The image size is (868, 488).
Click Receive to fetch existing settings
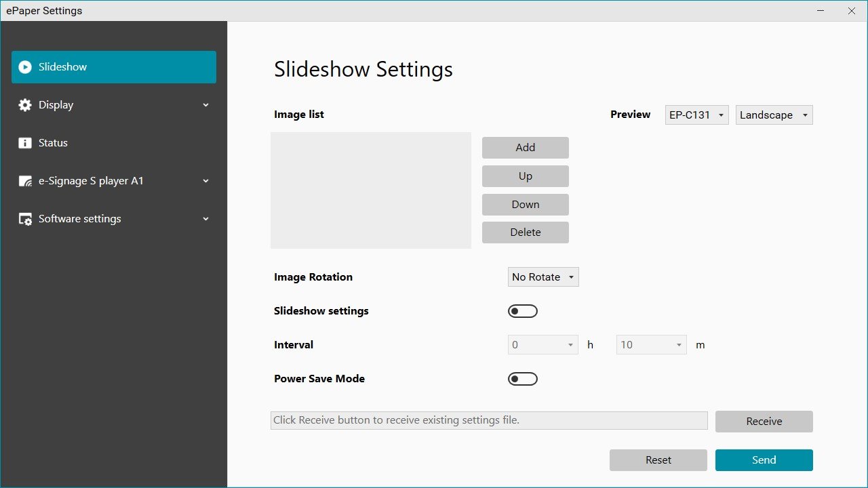(764, 421)
